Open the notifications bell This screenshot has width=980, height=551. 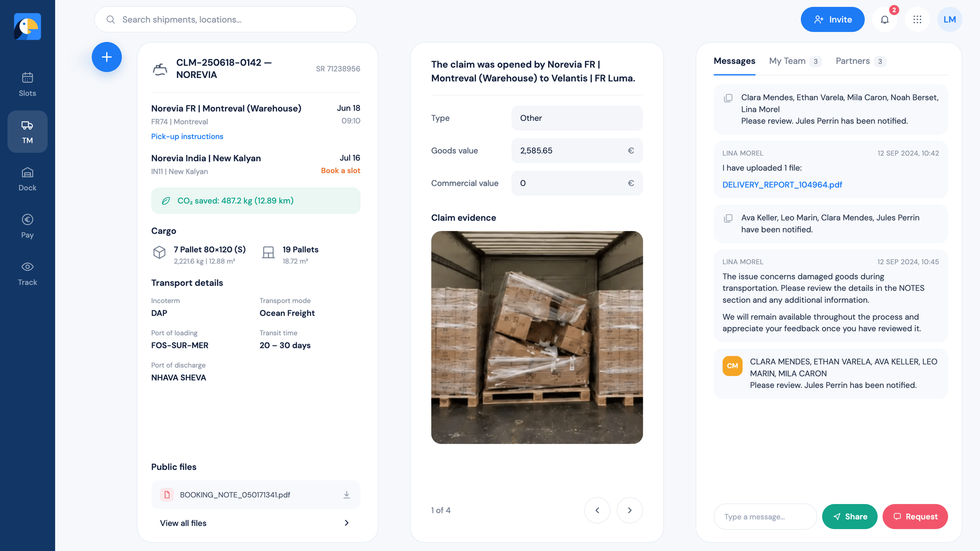pos(885,19)
